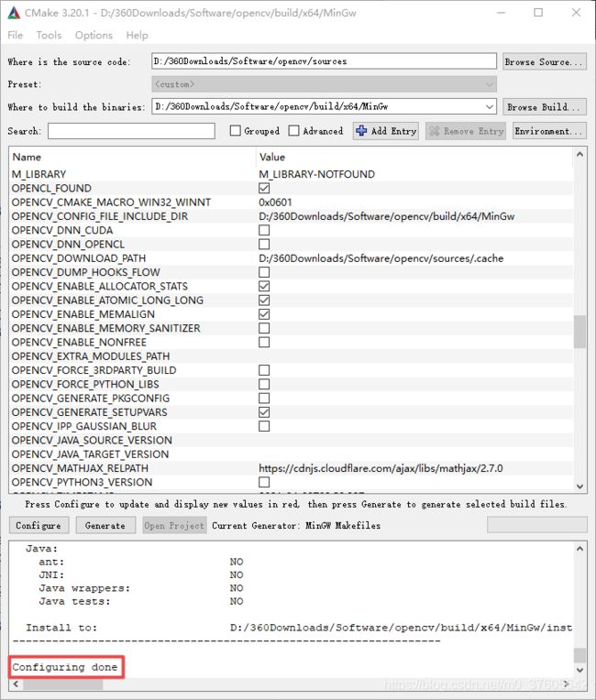Click the Install to log line
Viewport: 596px width, 700px height.
coord(299,628)
